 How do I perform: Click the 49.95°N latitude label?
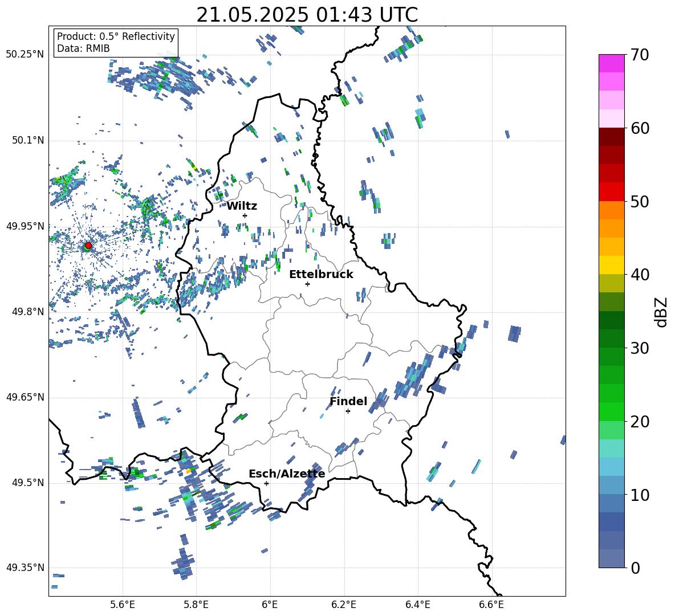(25, 226)
